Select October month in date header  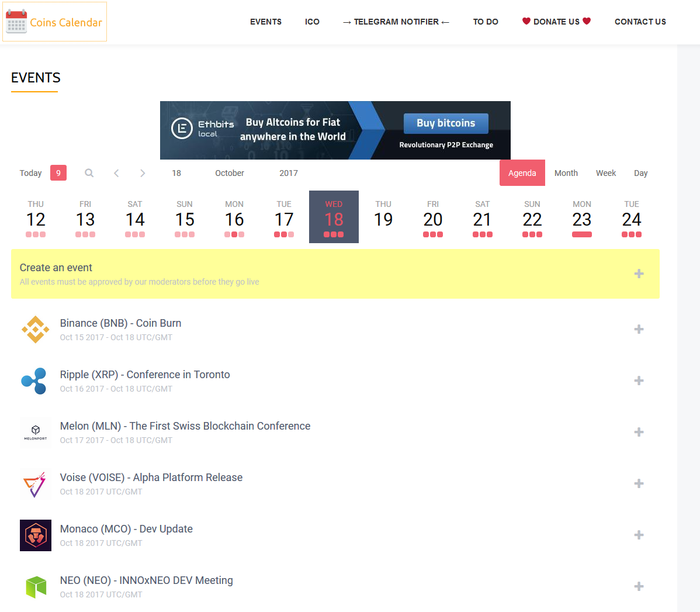tap(230, 173)
